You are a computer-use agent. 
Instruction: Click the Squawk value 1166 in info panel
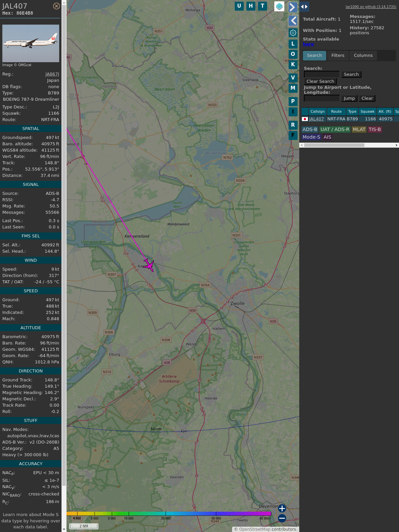[54, 113]
